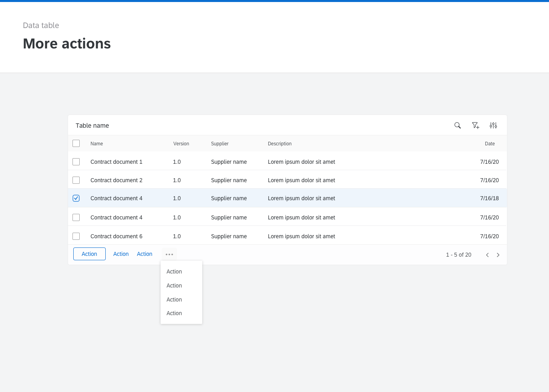Check the Contract document 2 checkbox
The height and width of the screenshot is (392, 549).
pyautogui.click(x=76, y=180)
